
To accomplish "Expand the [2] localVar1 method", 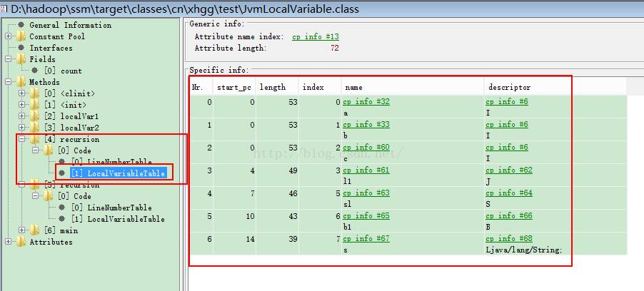I will [22, 116].
